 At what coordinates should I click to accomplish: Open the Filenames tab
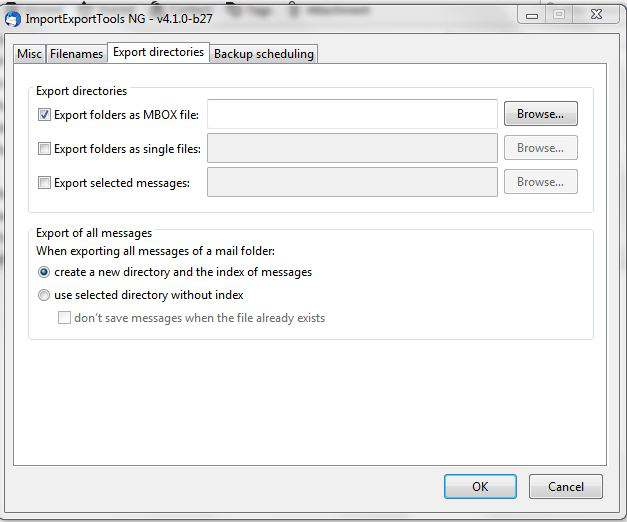pyautogui.click(x=76, y=54)
